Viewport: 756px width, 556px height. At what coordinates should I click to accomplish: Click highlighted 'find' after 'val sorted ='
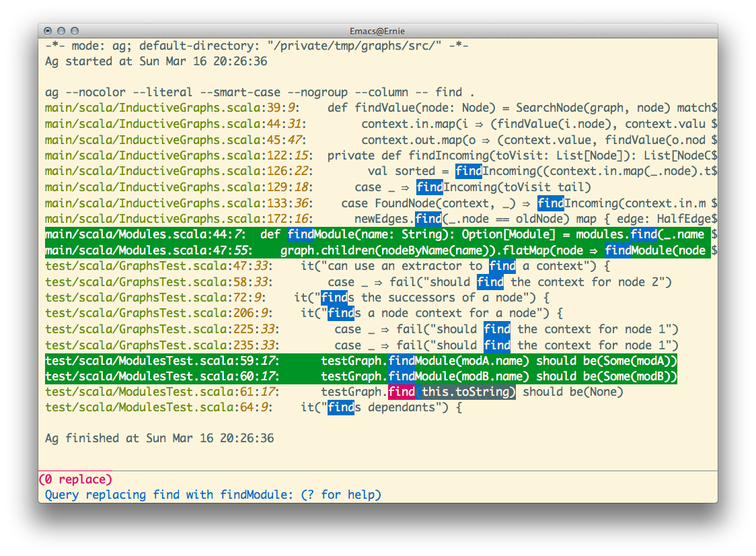click(x=469, y=171)
